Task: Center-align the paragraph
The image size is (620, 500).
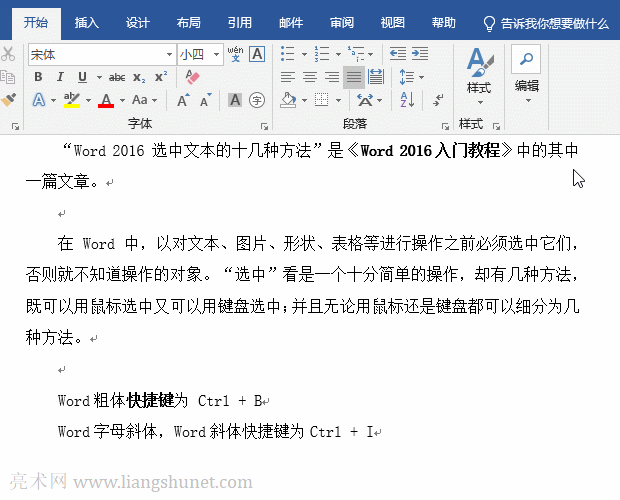Action: 310,77
